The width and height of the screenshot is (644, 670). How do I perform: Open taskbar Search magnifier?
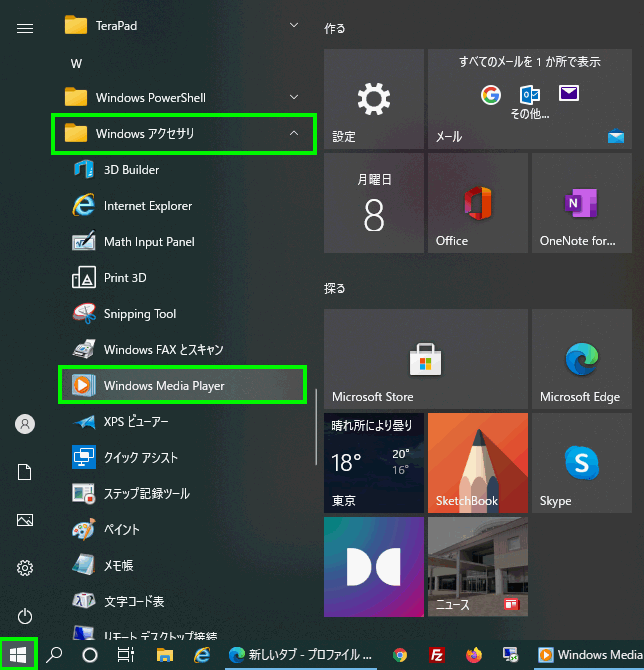[54, 654]
